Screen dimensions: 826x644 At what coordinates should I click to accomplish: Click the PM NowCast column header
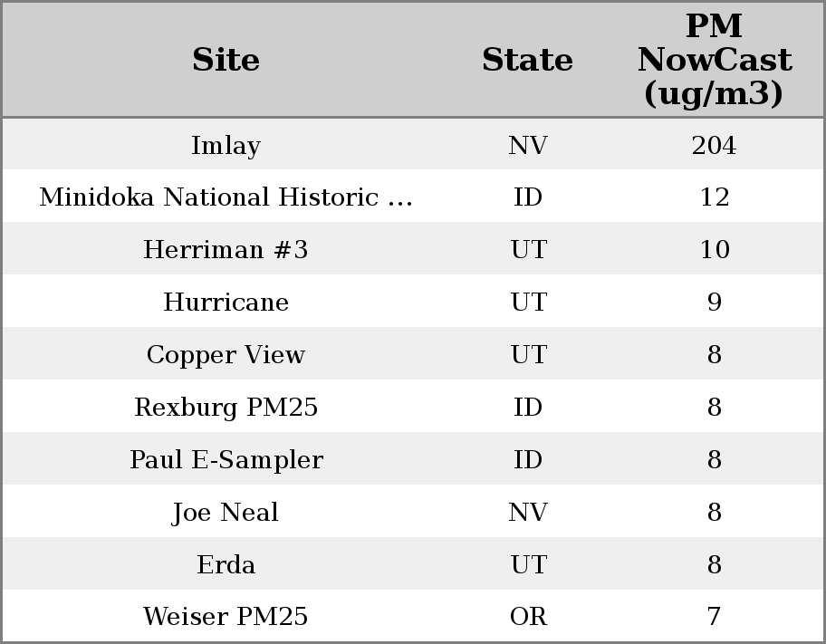click(x=714, y=61)
